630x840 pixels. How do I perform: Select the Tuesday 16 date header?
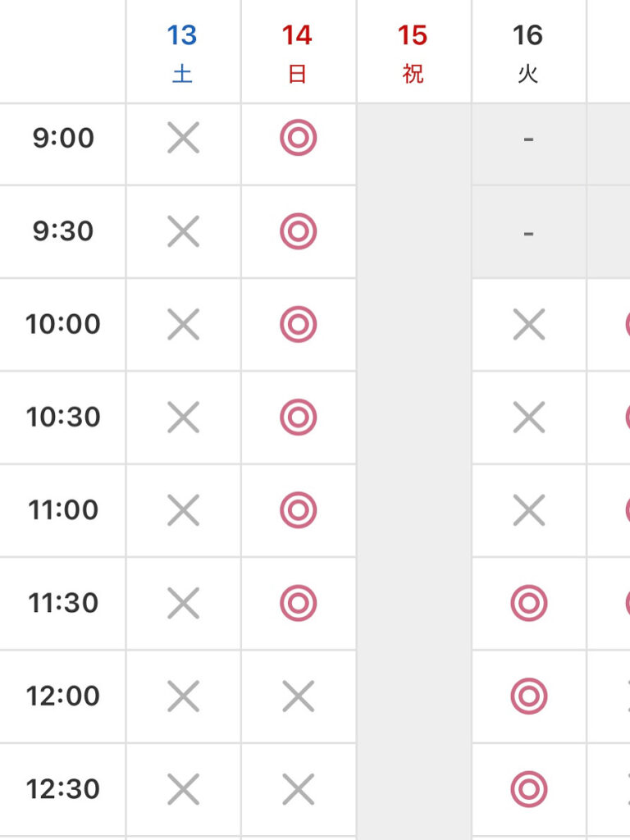click(528, 52)
